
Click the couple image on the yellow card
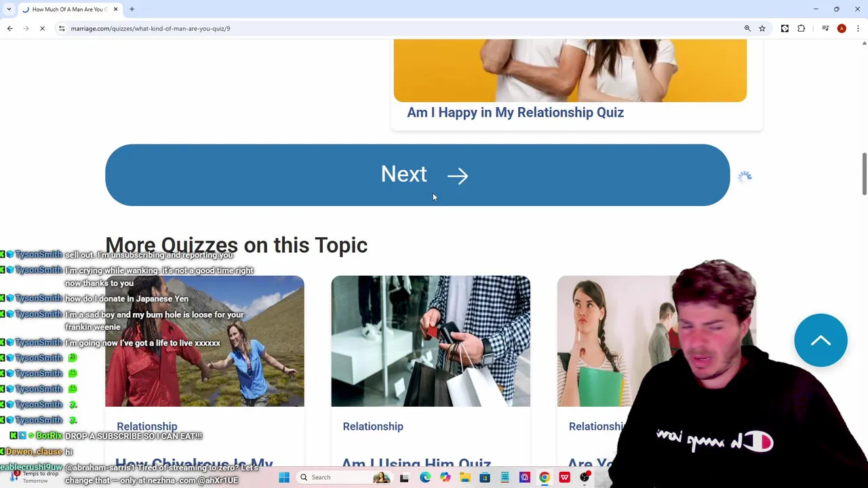(570, 70)
